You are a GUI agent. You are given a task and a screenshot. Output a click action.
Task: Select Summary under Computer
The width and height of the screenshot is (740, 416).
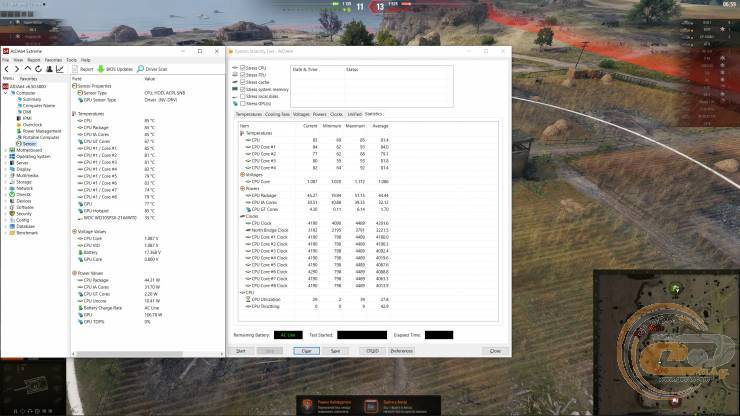32,99
